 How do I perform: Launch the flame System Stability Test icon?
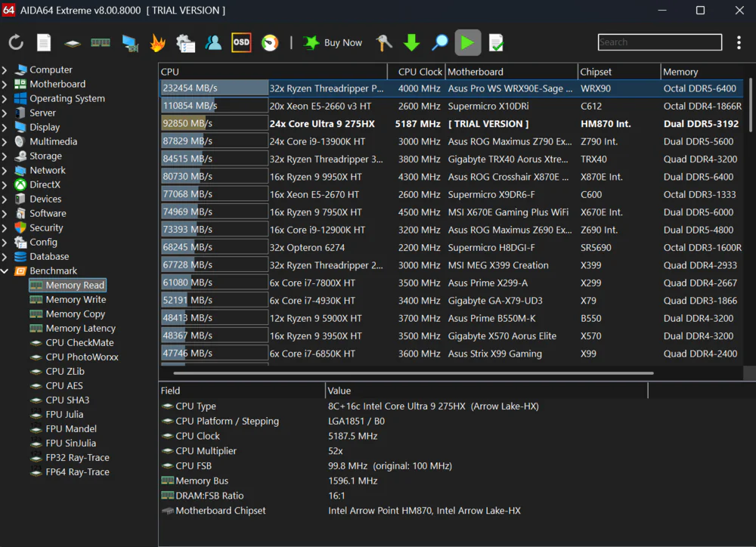[157, 43]
